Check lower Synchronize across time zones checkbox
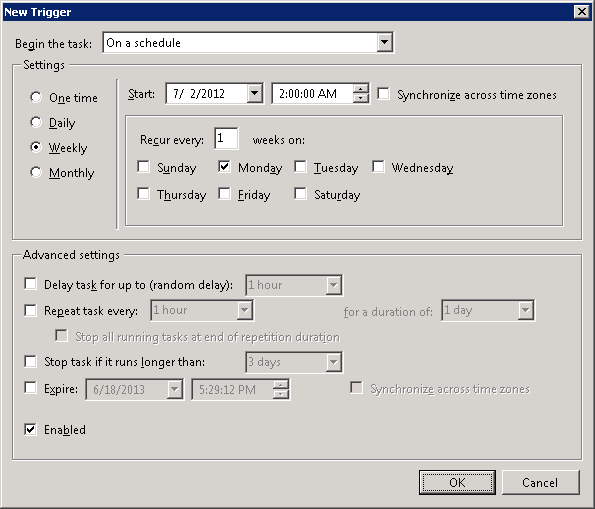This screenshot has height=509, width=595. (x=356, y=388)
